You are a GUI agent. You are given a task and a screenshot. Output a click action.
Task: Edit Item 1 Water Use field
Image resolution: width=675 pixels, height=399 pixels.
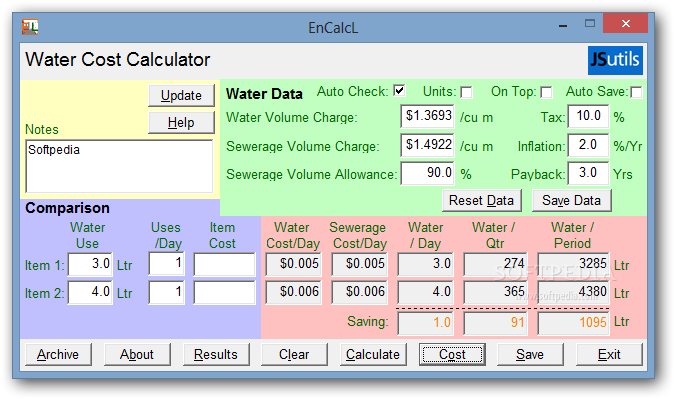90,264
